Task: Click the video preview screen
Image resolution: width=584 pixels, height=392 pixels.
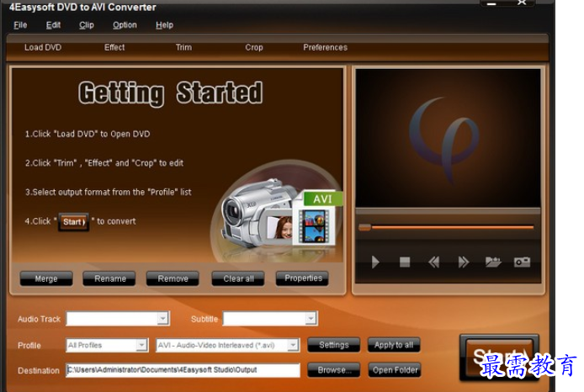Action: (448, 138)
